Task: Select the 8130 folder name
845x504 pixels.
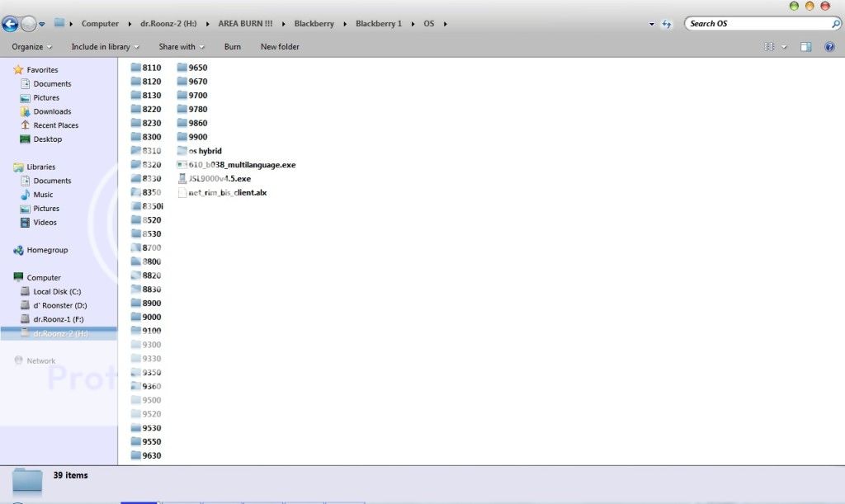Action: click(x=152, y=96)
